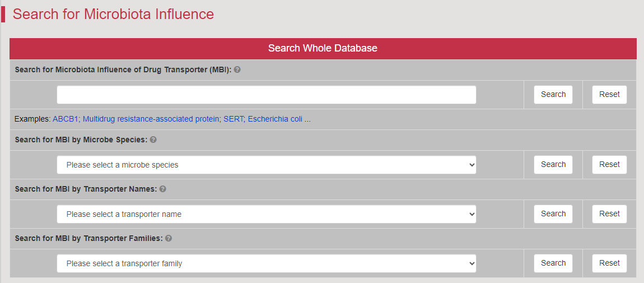Click Reset button for keyword text field
This screenshot has width=644, height=283.
(609, 95)
